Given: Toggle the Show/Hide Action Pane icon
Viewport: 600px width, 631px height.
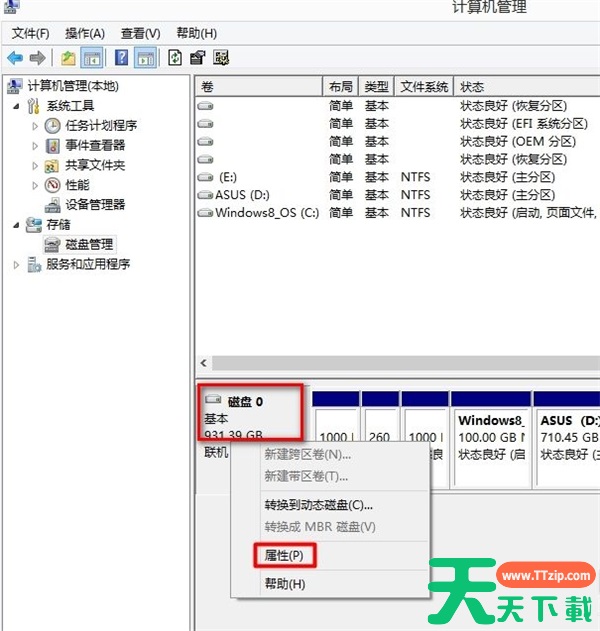Looking at the screenshot, I should [145, 58].
